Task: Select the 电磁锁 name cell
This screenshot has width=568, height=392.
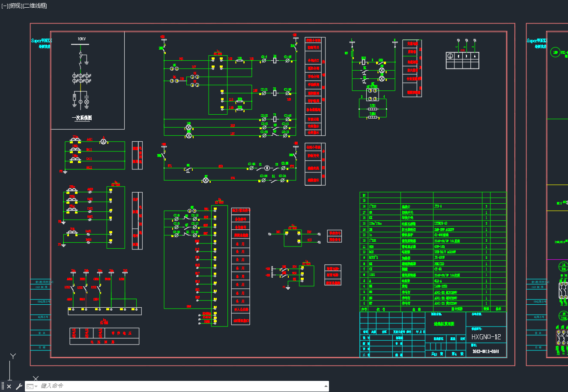Action: point(417,252)
